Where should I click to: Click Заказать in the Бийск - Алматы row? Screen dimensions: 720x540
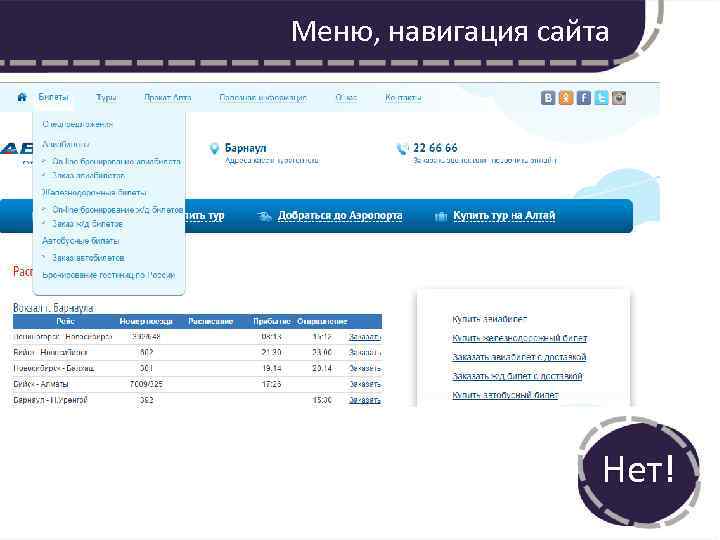point(365,384)
